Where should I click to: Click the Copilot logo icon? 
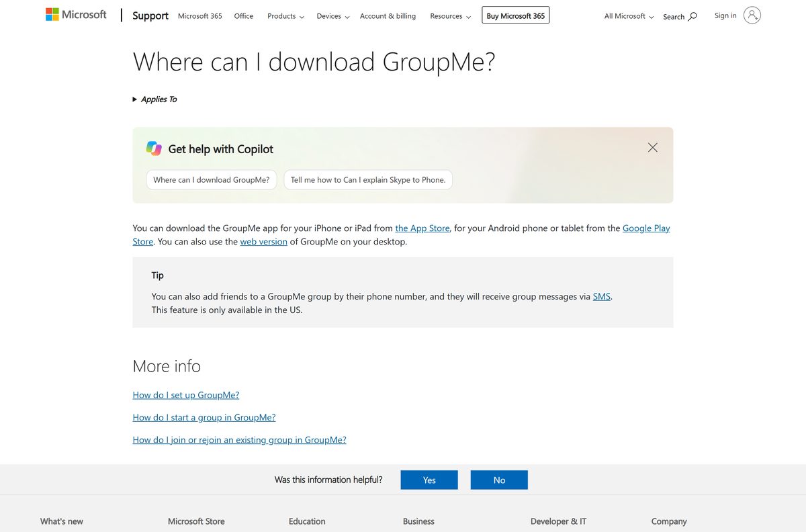click(x=154, y=148)
